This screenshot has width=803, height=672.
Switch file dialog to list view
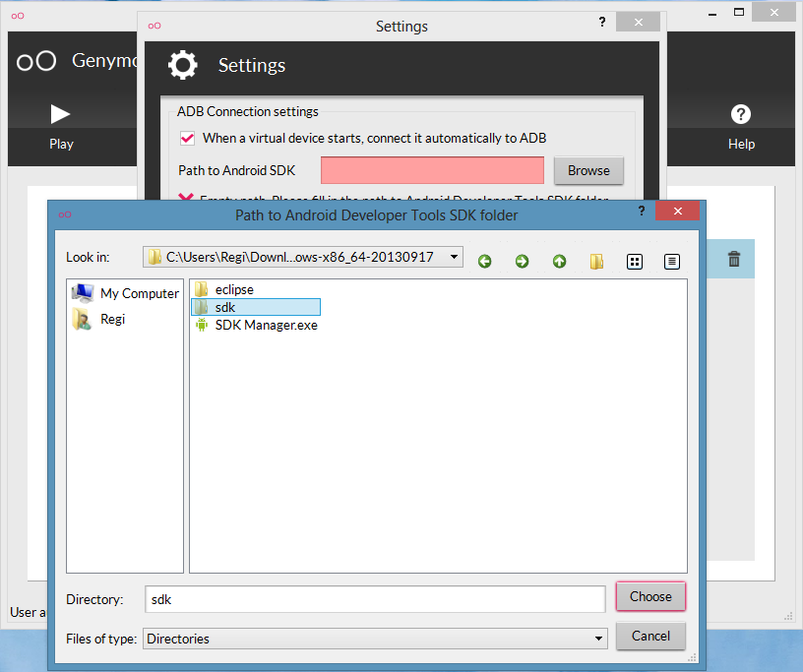point(635,262)
